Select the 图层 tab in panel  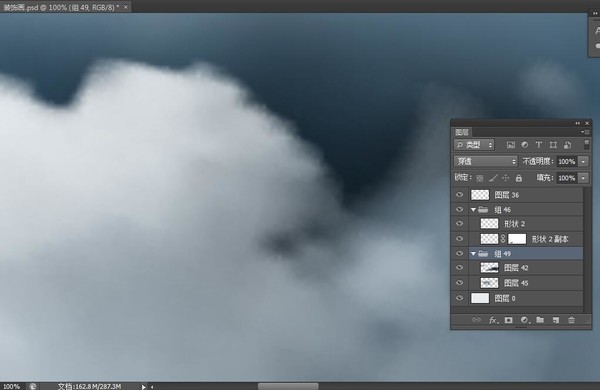[462, 132]
